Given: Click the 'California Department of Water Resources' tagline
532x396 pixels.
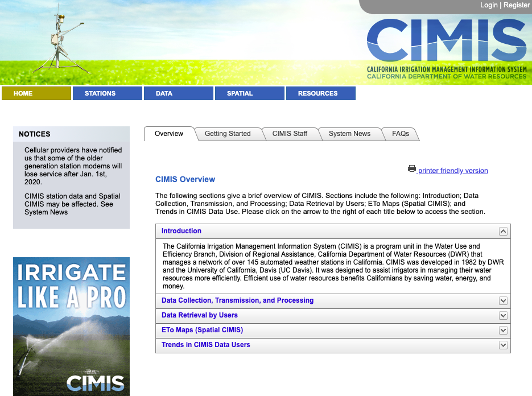Looking at the screenshot, I should point(447,77).
